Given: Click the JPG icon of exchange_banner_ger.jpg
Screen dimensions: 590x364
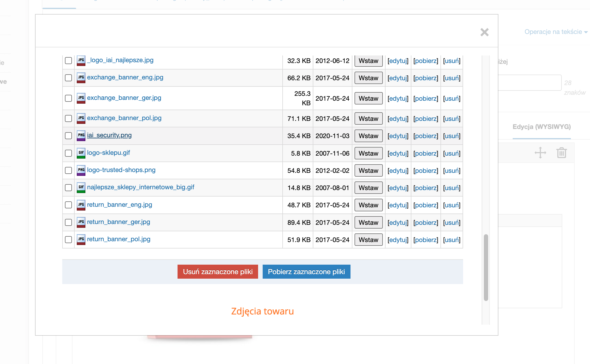Looking at the screenshot, I should [81, 98].
